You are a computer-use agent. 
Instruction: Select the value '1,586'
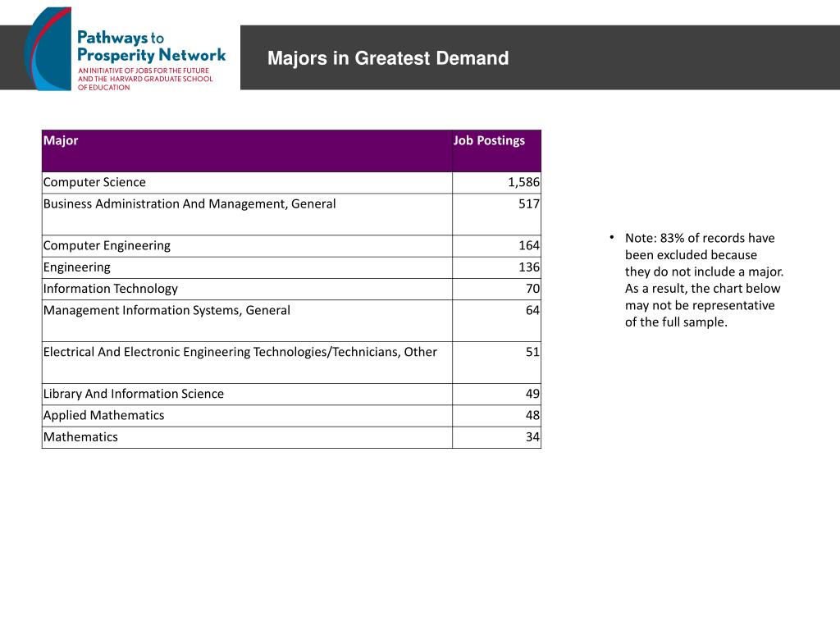click(523, 182)
